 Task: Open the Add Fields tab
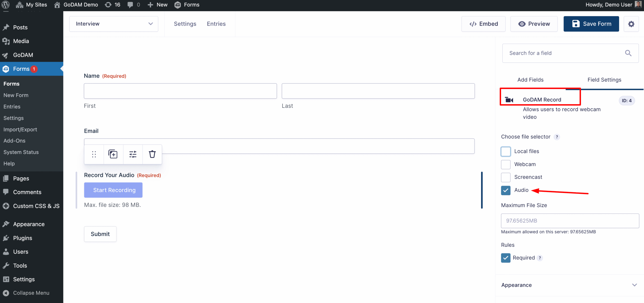point(530,79)
